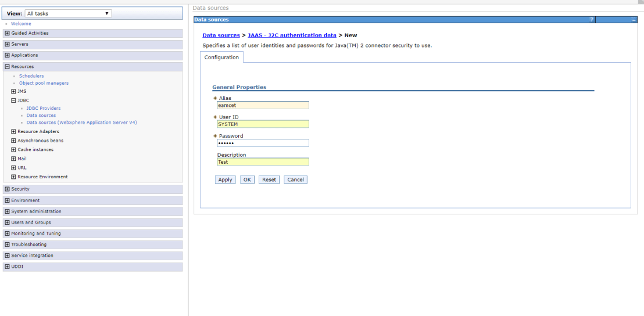The width and height of the screenshot is (644, 316).
Task: Select the Configuration tab
Action: pos(221,58)
